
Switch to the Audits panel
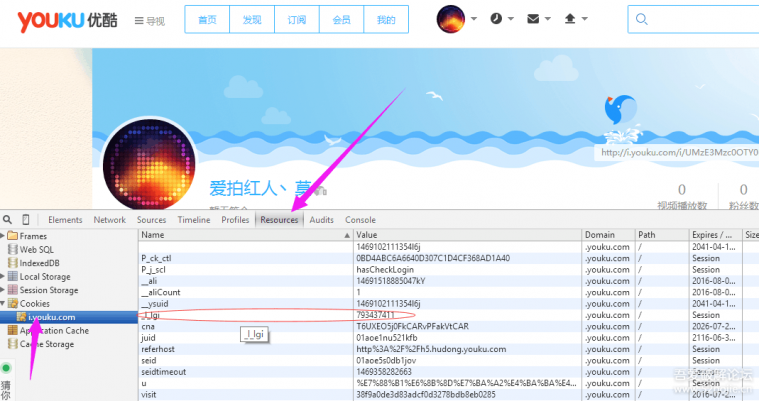321,220
